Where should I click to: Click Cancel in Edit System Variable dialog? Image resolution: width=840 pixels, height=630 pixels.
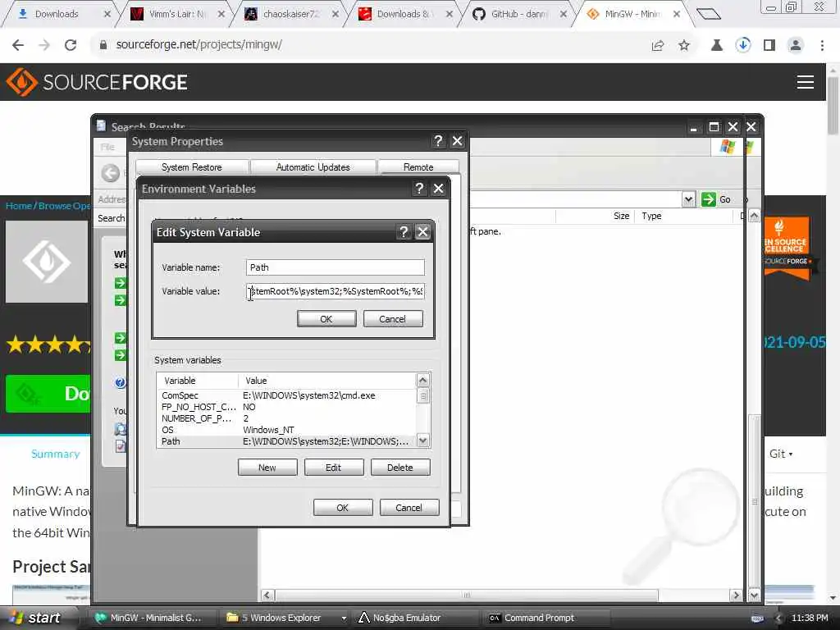(393, 319)
